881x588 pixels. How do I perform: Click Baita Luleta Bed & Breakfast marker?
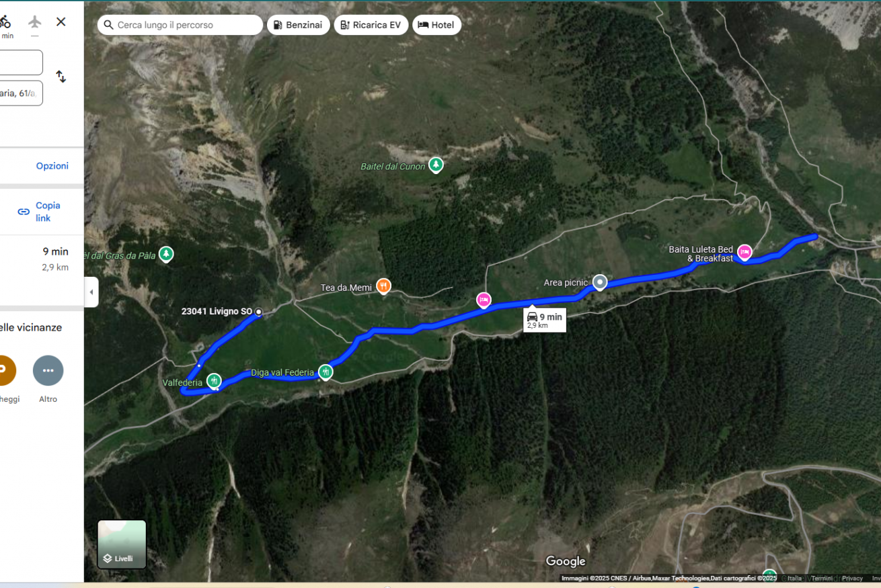coord(744,252)
